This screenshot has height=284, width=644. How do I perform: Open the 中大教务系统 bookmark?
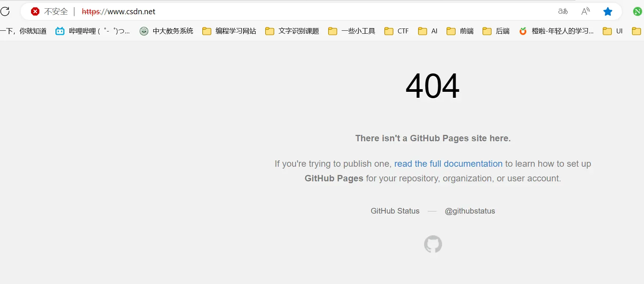coord(166,31)
